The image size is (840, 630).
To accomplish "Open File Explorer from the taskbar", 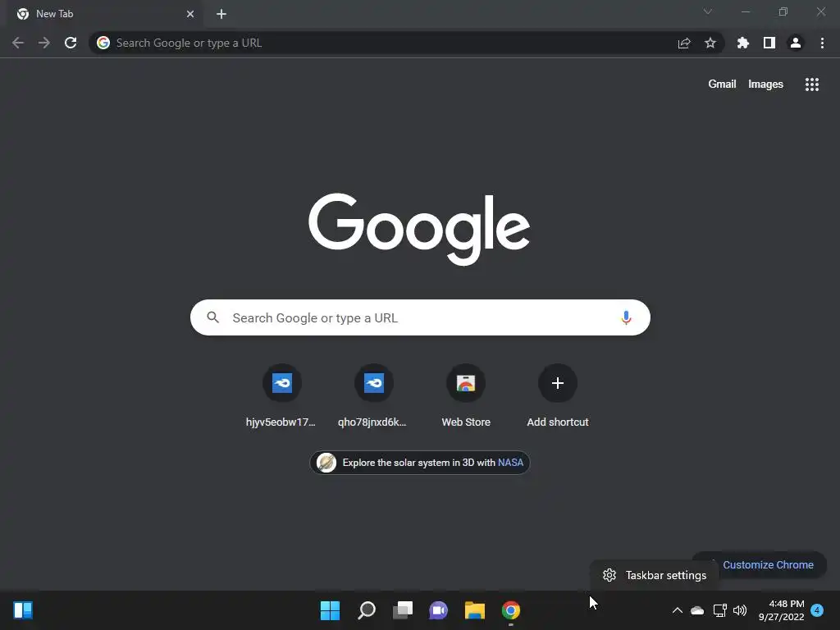I will [475, 610].
